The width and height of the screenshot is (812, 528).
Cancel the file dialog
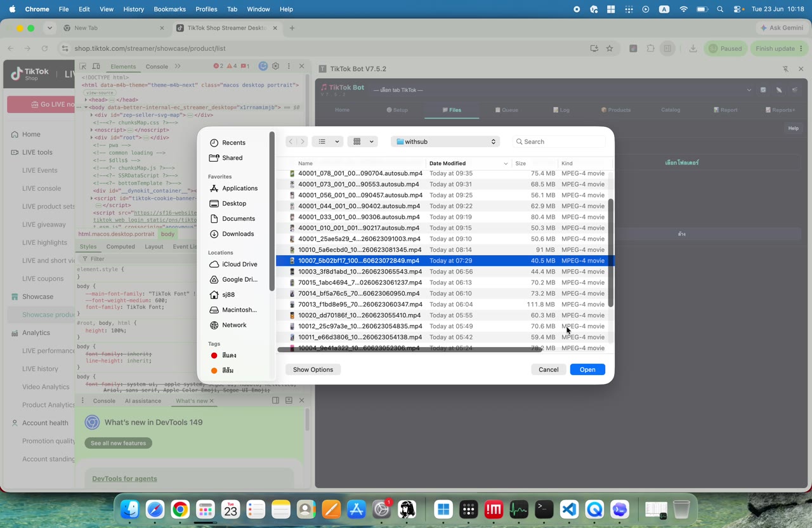click(549, 369)
